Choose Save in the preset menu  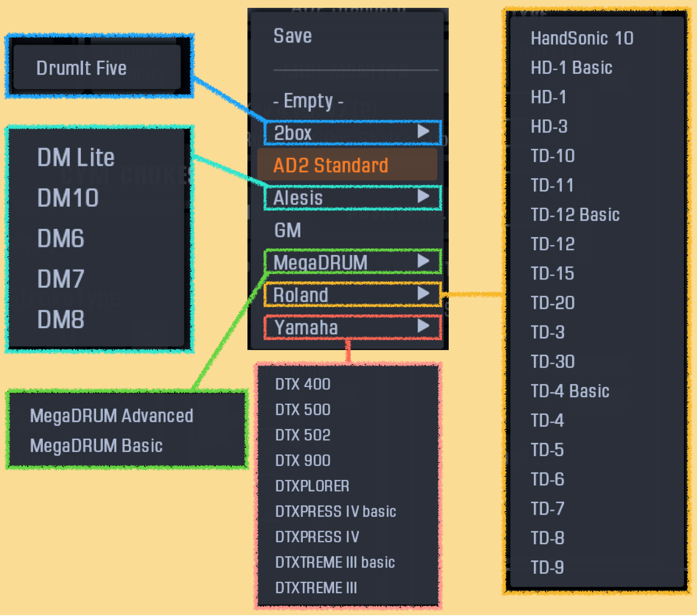pos(293,36)
